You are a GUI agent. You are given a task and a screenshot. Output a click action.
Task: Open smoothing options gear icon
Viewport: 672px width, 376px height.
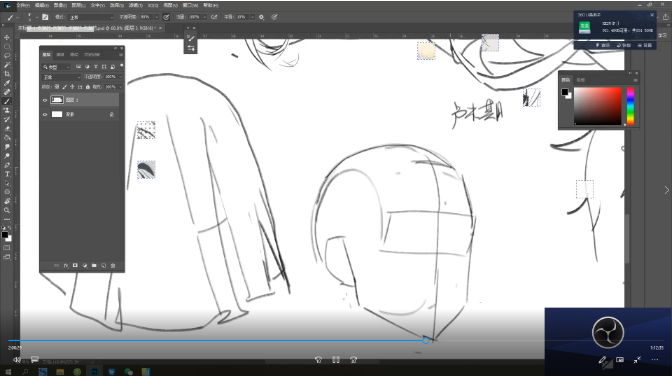(261, 17)
